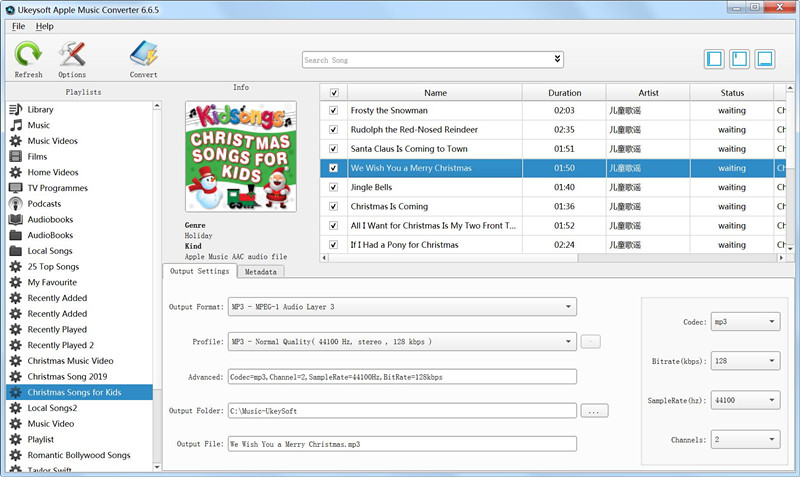
Task: Click the Christmas Music Video gear icon
Action: click(16, 361)
